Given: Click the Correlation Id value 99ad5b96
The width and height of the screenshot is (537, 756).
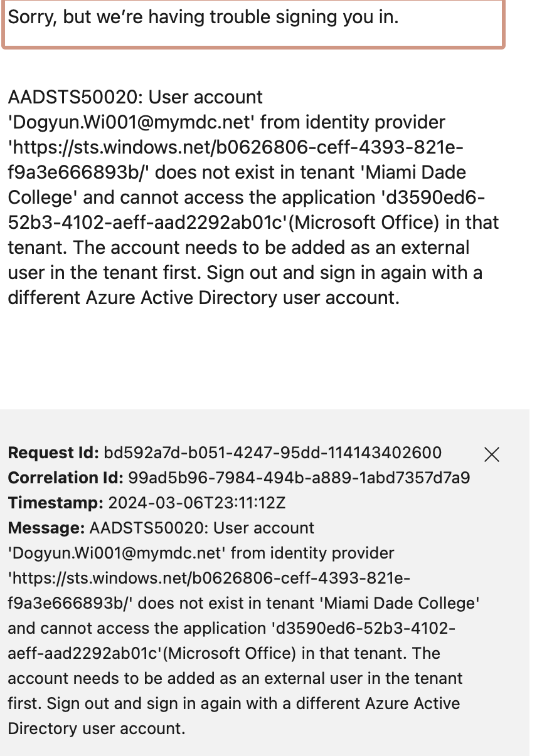Looking at the screenshot, I should click(299, 478).
